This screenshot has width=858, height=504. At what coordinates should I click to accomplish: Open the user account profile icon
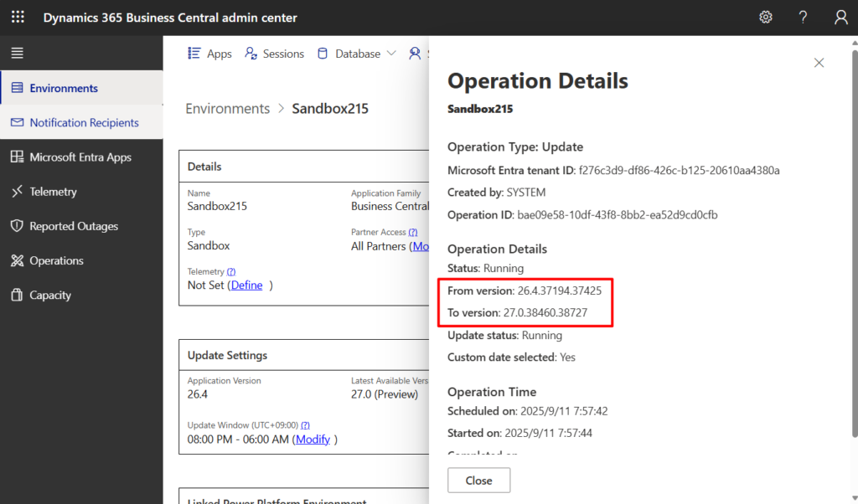point(840,18)
